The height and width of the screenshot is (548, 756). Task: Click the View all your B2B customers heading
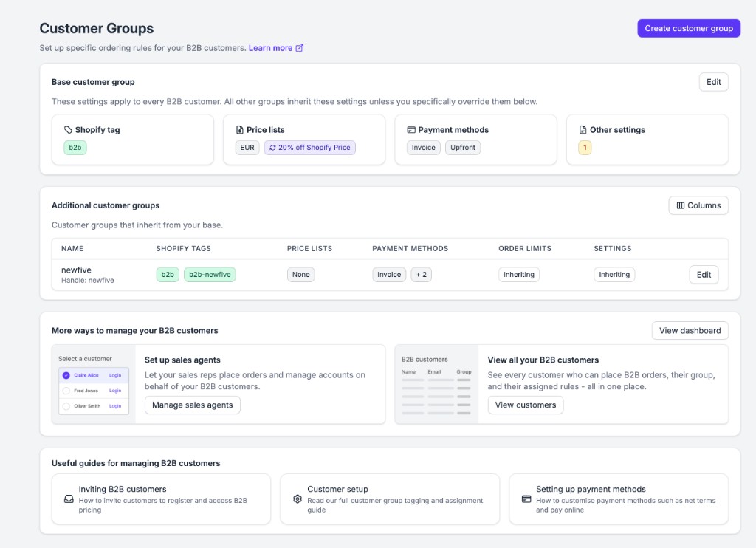coord(543,360)
